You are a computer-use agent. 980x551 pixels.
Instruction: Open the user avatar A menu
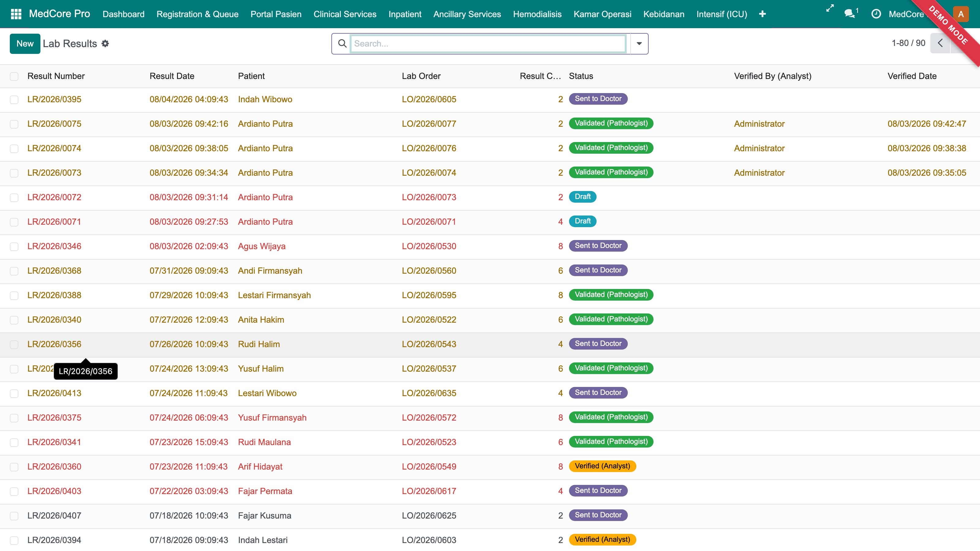pyautogui.click(x=961, y=14)
